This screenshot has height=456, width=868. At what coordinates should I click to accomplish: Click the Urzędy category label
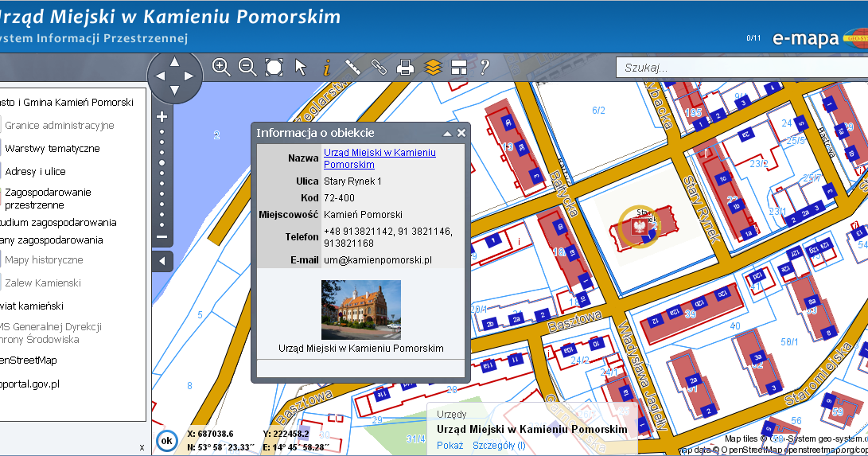coord(452,414)
